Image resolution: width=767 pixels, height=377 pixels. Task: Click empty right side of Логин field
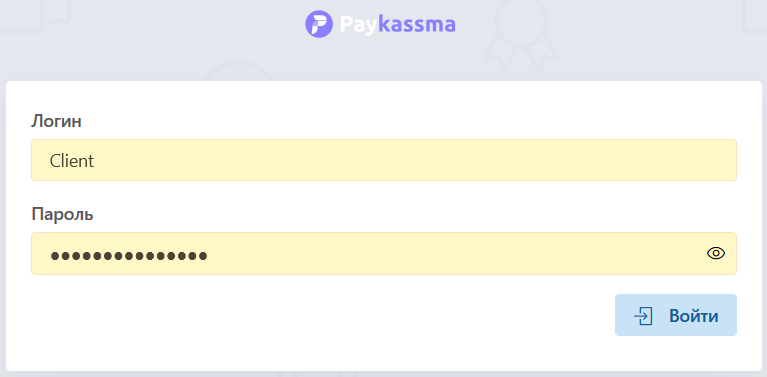587,160
